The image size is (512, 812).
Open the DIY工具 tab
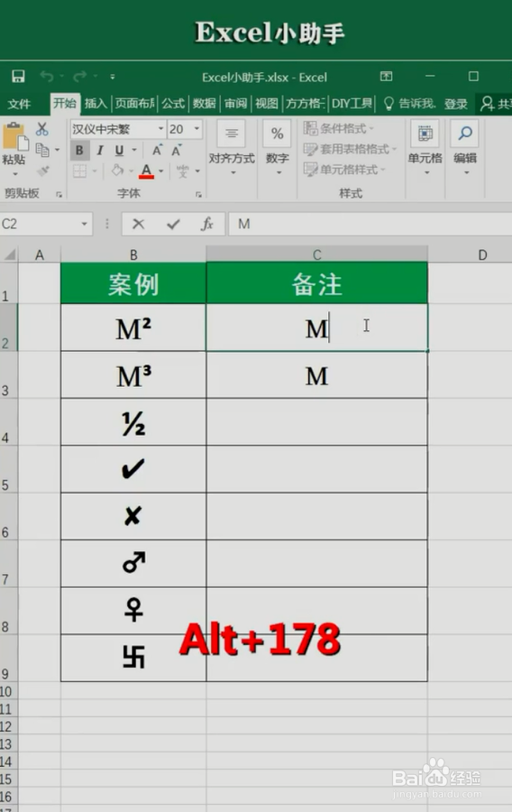pos(352,104)
